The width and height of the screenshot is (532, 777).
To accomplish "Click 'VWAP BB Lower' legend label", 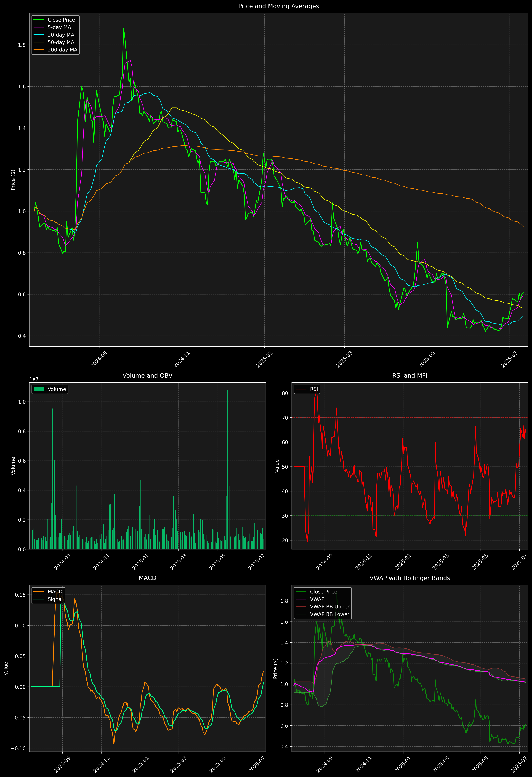I will coord(330,614).
